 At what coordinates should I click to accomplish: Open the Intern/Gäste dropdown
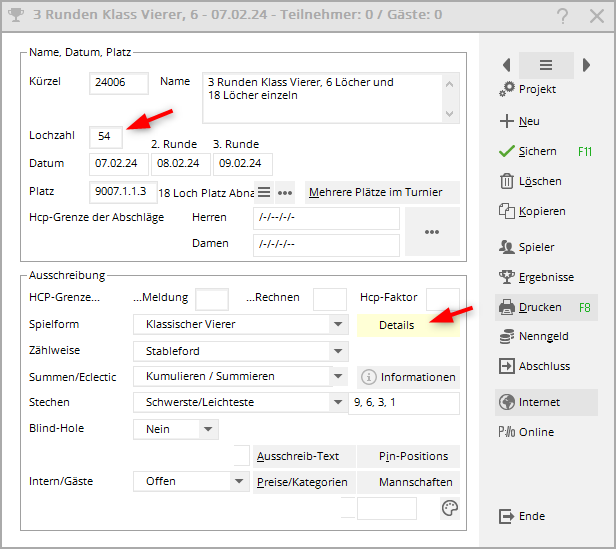pyautogui.click(x=239, y=481)
